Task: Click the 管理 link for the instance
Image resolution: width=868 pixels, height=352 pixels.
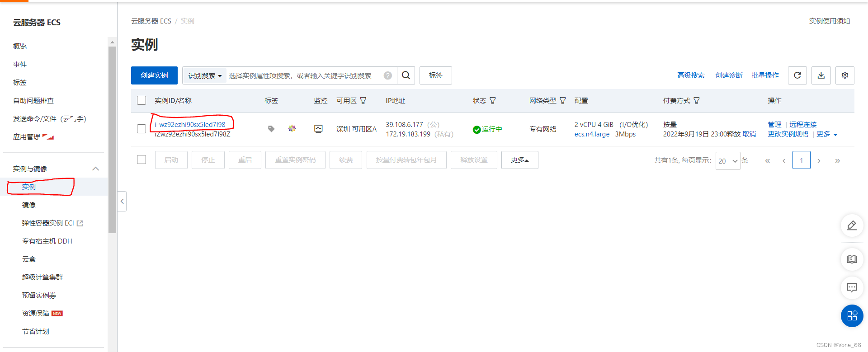Action: (x=774, y=125)
